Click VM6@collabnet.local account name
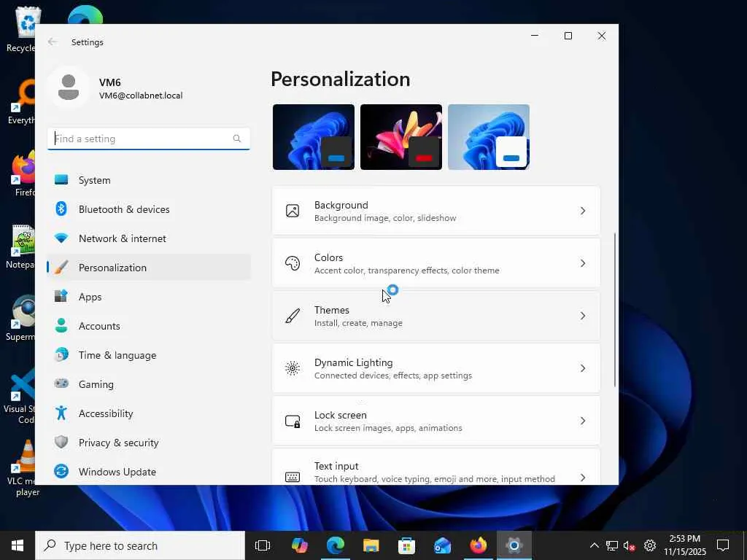This screenshot has width=747, height=560. tap(141, 96)
